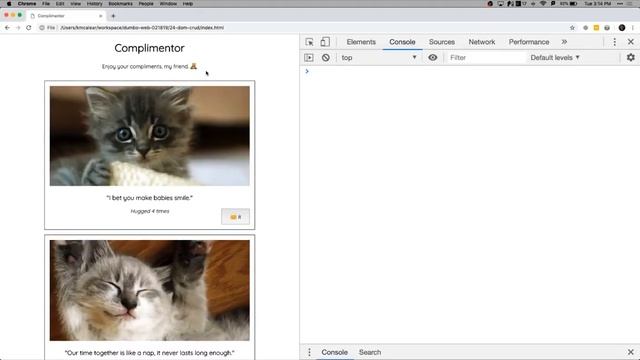The width and height of the screenshot is (640, 360).
Task: Open the Default levels dropdown
Action: (x=555, y=58)
